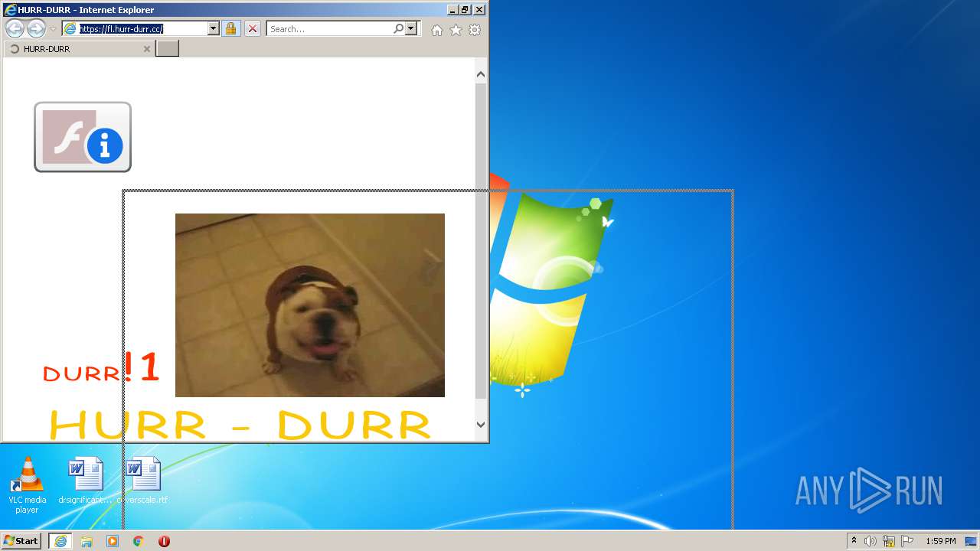The image size is (980, 551).
Task: Click the Show desktop button
Action: 972,541
